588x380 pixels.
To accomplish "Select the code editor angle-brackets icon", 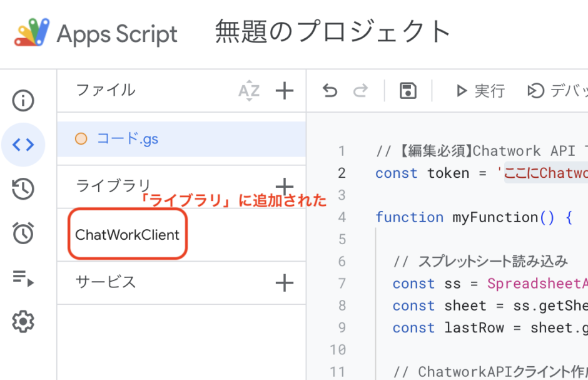I will point(24,145).
